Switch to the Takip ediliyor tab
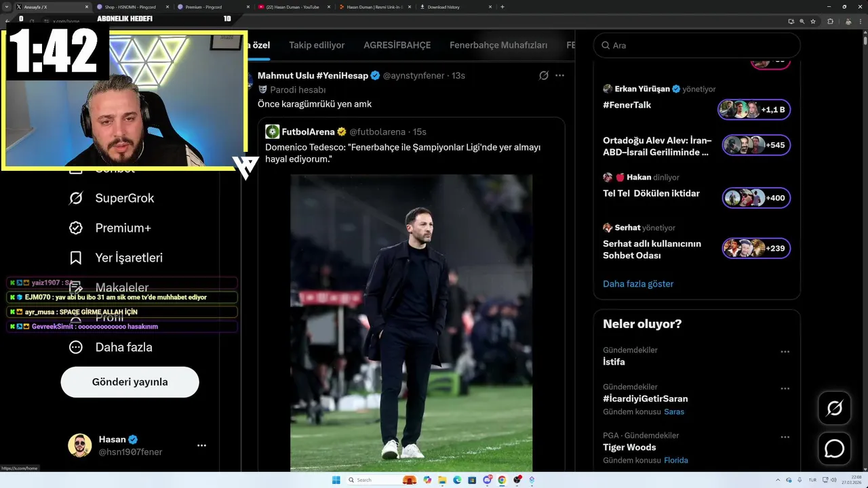The height and width of the screenshot is (488, 868). (x=317, y=45)
